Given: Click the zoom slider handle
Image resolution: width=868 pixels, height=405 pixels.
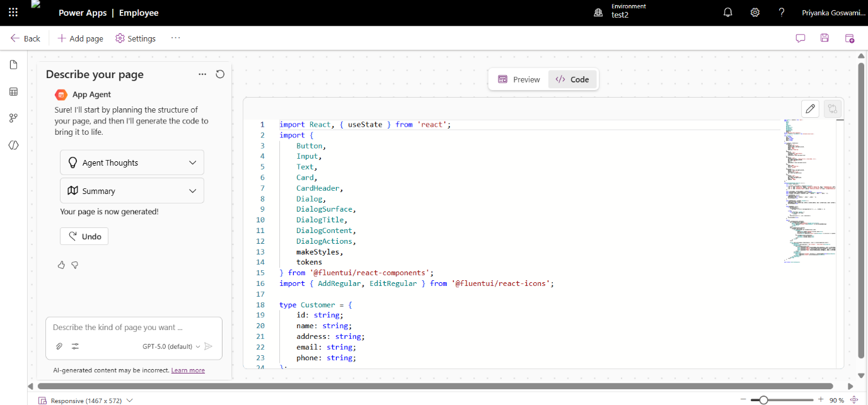Looking at the screenshot, I should (x=763, y=400).
